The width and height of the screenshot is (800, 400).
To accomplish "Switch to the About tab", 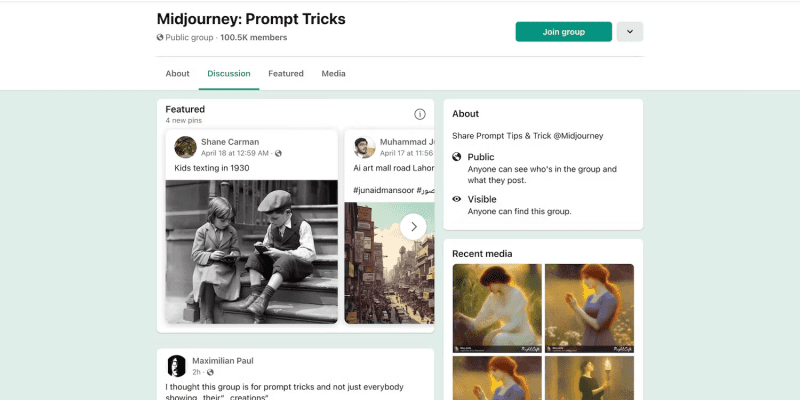I will pyautogui.click(x=177, y=73).
